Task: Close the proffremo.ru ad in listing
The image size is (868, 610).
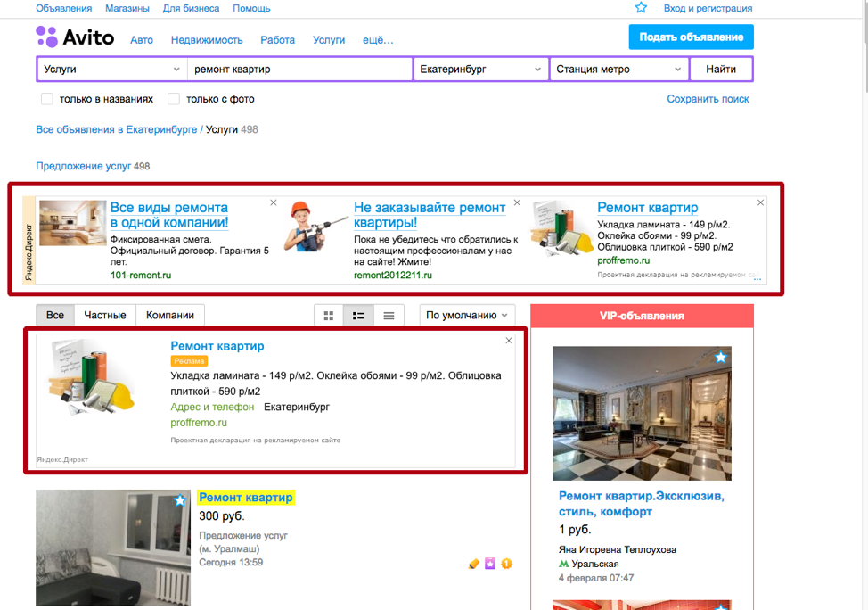Action: click(509, 341)
